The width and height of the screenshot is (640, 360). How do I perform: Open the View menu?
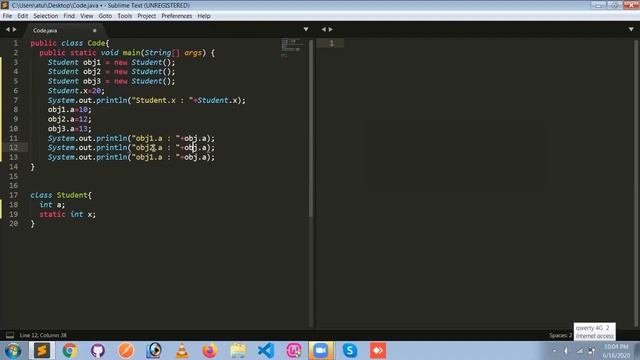[x=87, y=16]
